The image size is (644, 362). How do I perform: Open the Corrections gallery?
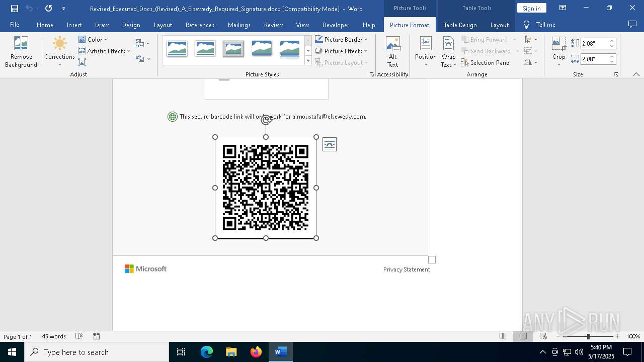click(x=59, y=52)
